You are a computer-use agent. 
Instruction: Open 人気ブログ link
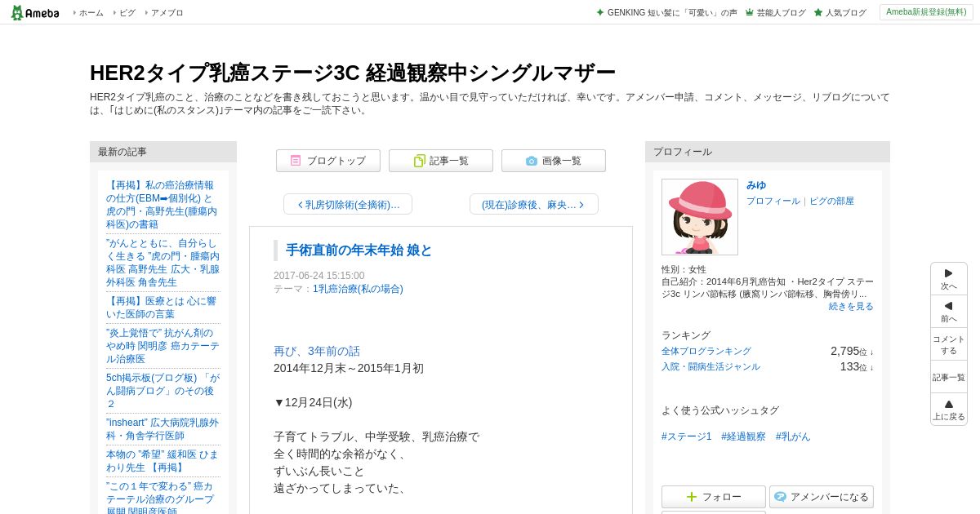coord(840,12)
